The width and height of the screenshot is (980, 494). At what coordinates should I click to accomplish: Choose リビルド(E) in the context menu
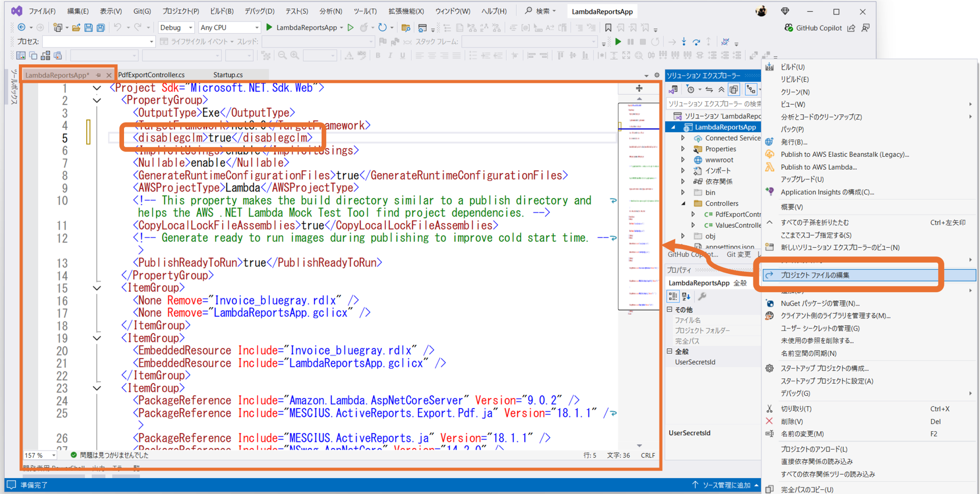coord(795,79)
